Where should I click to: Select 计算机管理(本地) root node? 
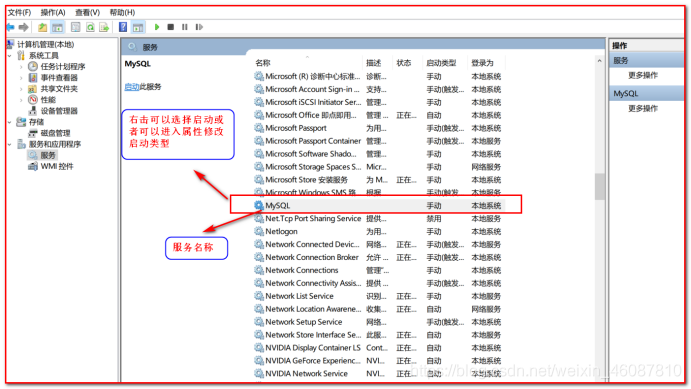pos(45,44)
